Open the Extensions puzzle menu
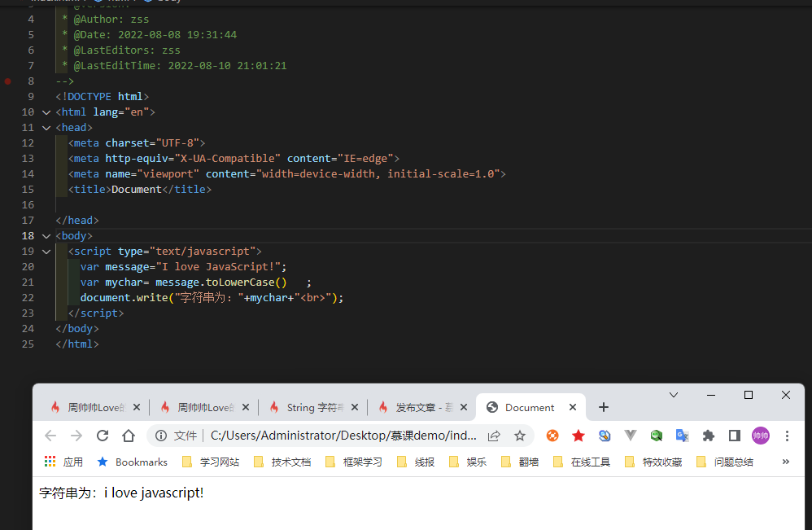 [709, 436]
